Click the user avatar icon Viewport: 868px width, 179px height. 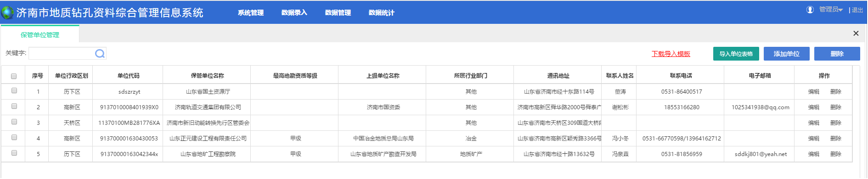[x=810, y=10]
